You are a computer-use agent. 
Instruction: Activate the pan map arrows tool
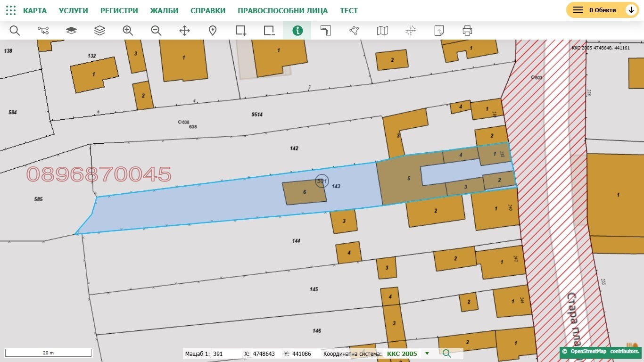(184, 31)
